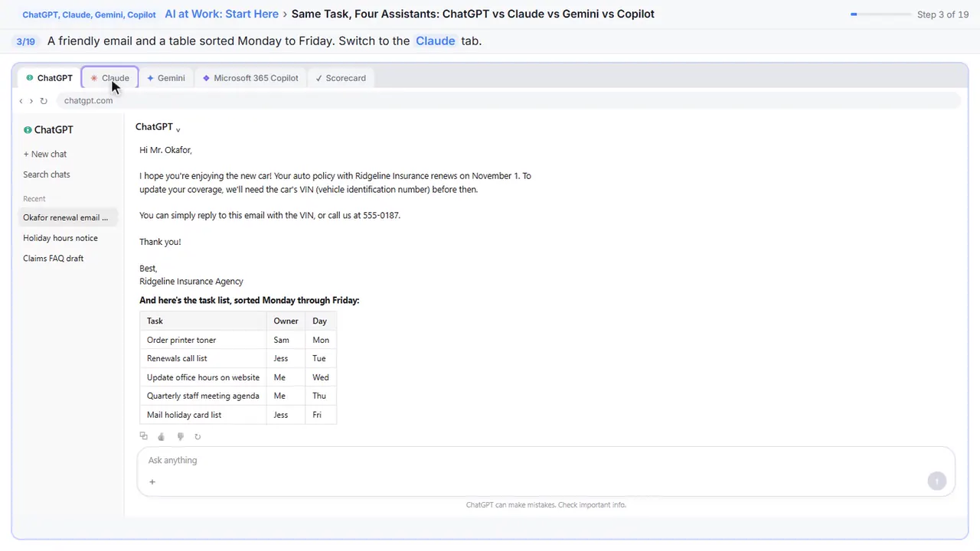Click the Claude link in the instruction
Viewport: 980px width, 551px height.
[x=436, y=41]
